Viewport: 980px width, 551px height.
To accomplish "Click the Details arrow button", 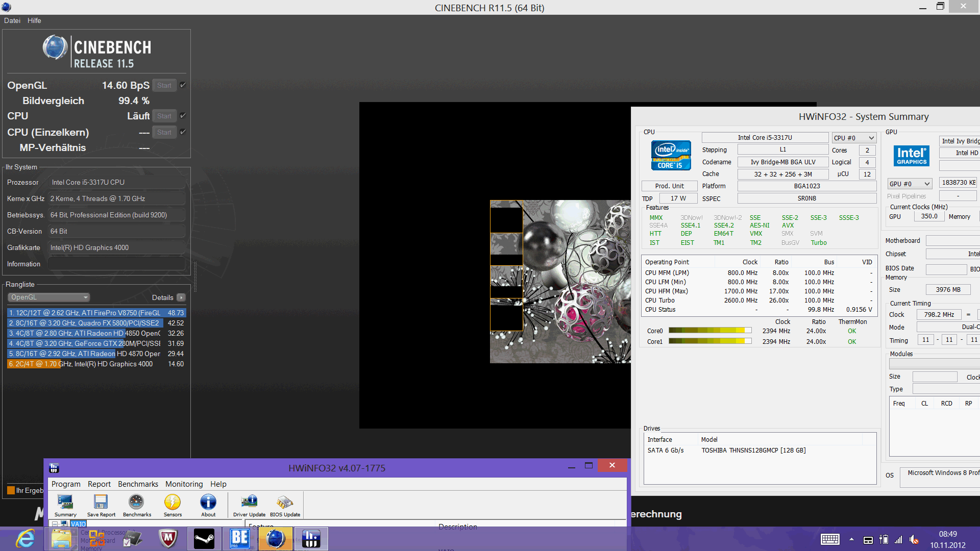I will 181,297.
